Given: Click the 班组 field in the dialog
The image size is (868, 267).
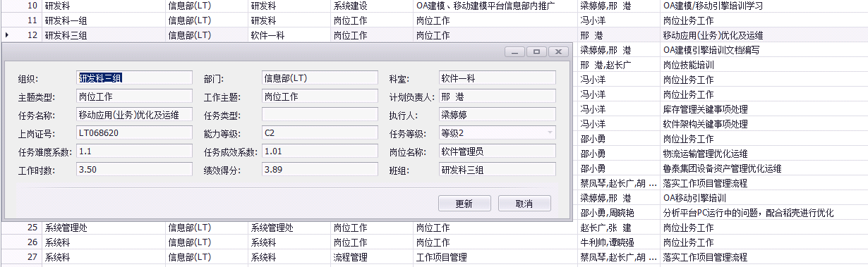Looking at the screenshot, I should [x=498, y=169].
